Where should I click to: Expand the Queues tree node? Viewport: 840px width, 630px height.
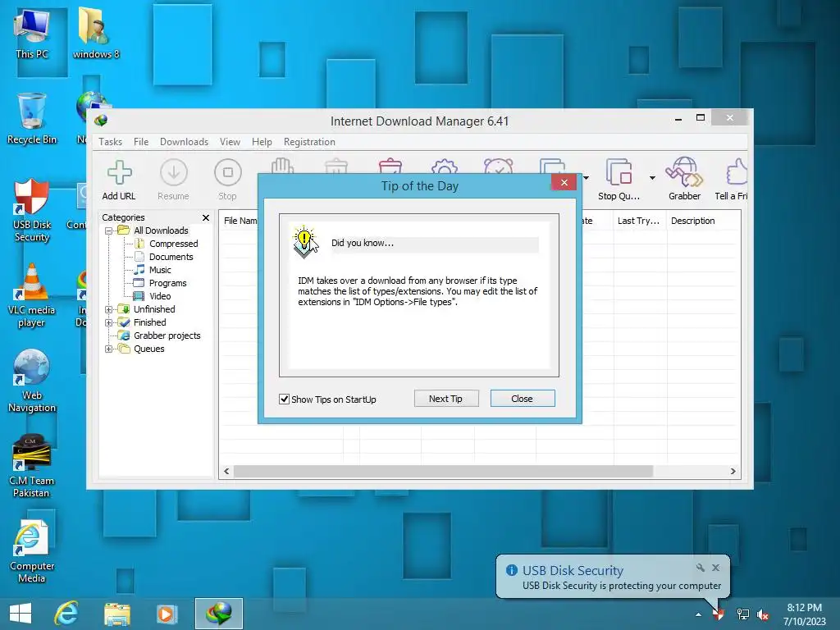[109, 349]
